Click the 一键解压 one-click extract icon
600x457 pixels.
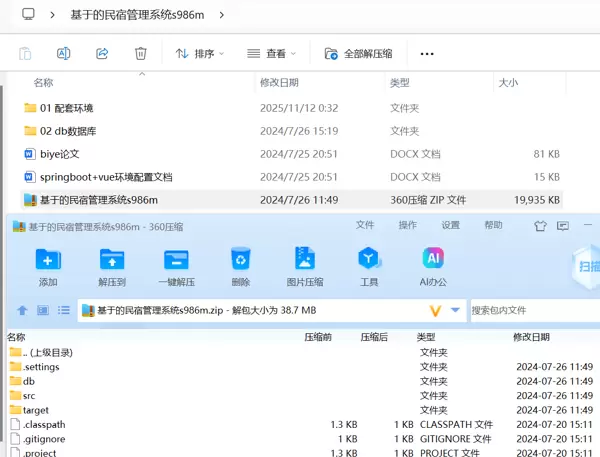177,260
